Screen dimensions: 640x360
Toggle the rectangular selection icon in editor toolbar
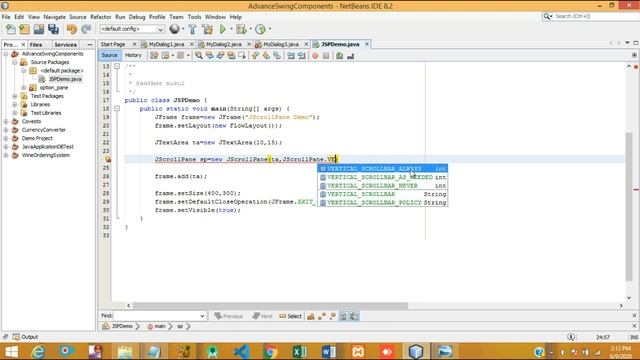242,56
